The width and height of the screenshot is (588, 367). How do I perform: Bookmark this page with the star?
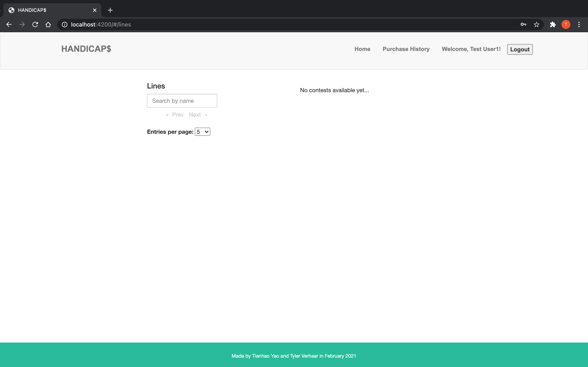[537, 24]
